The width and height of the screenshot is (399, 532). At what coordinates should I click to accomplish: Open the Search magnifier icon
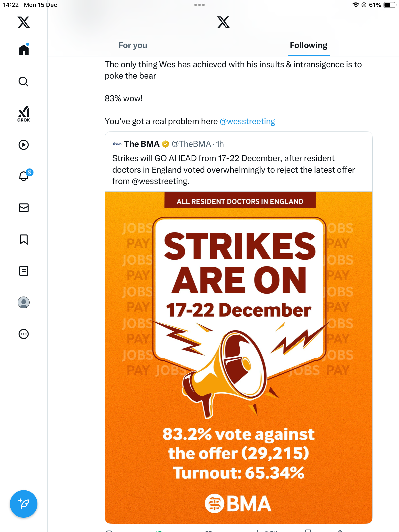point(24,82)
